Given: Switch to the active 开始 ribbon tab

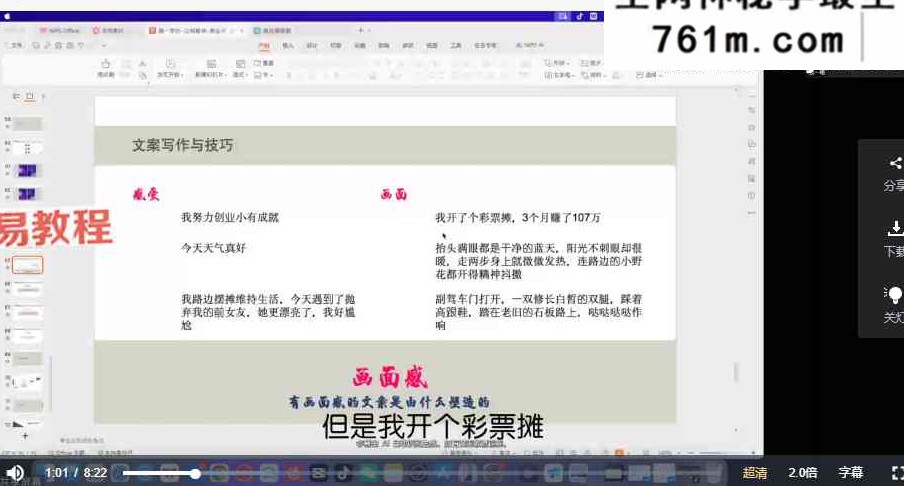Looking at the screenshot, I should click(264, 46).
